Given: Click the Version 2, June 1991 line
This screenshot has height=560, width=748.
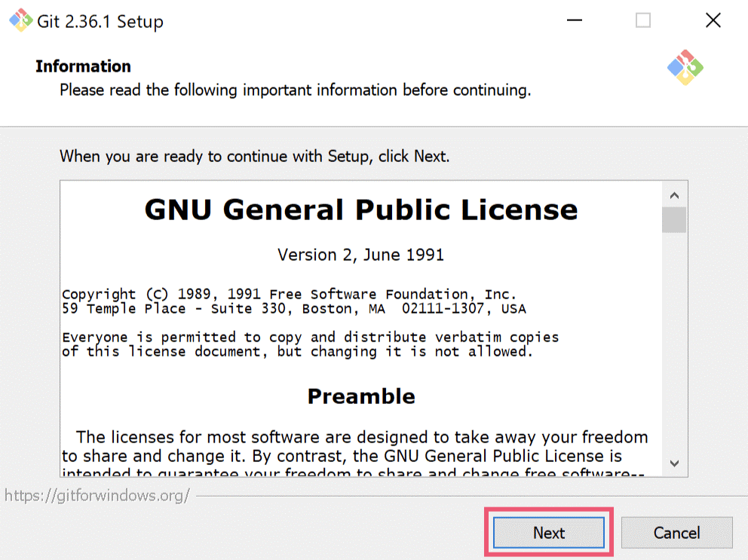Looking at the screenshot, I should [x=360, y=255].
